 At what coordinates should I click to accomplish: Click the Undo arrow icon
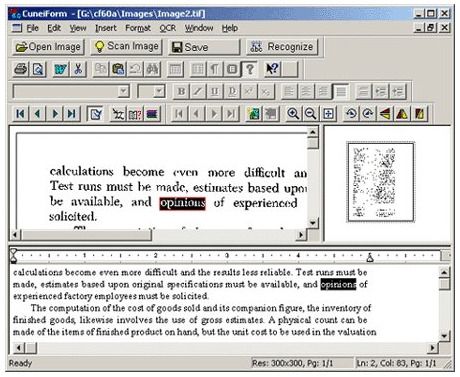point(135,69)
